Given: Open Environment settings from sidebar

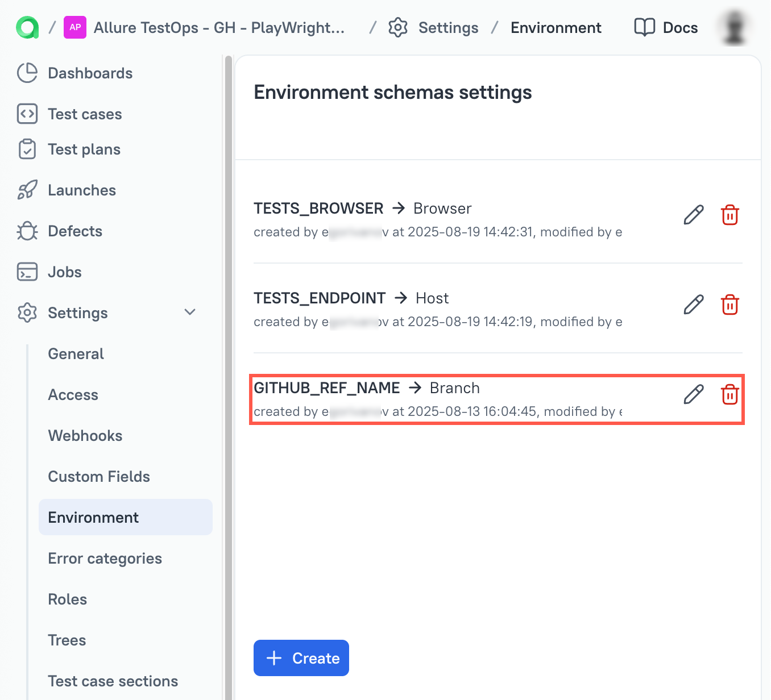Looking at the screenshot, I should (93, 517).
